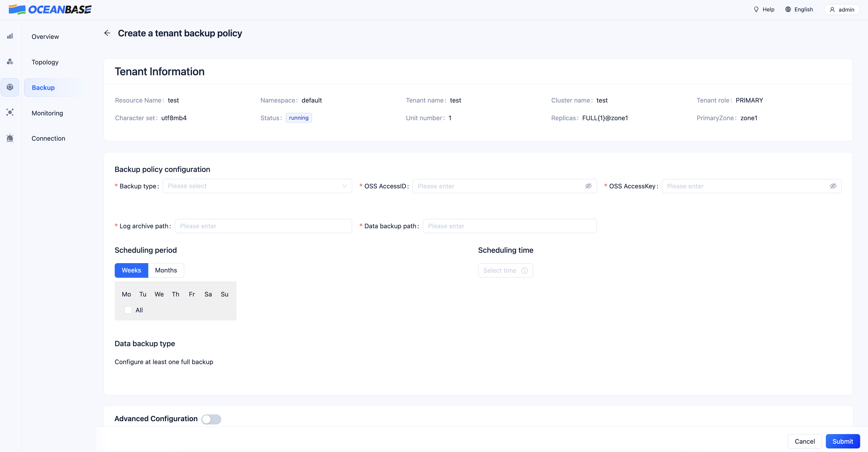This screenshot has height=452, width=868.
Task: Select the Months scheduling period tab
Action: tap(166, 270)
